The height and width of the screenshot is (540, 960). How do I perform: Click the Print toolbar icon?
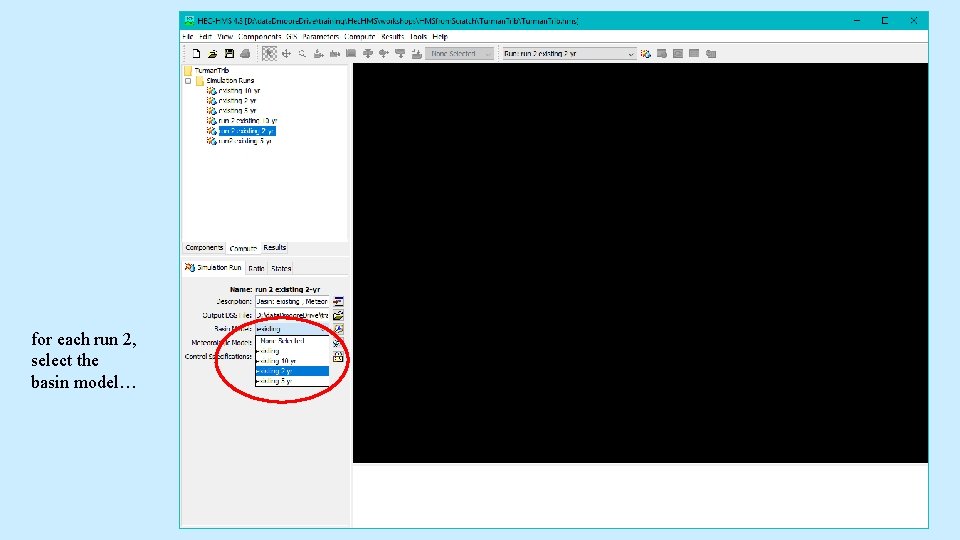pos(245,54)
